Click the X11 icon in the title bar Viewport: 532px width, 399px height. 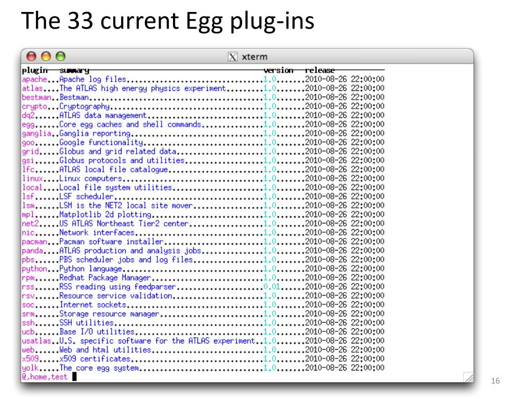(x=232, y=57)
